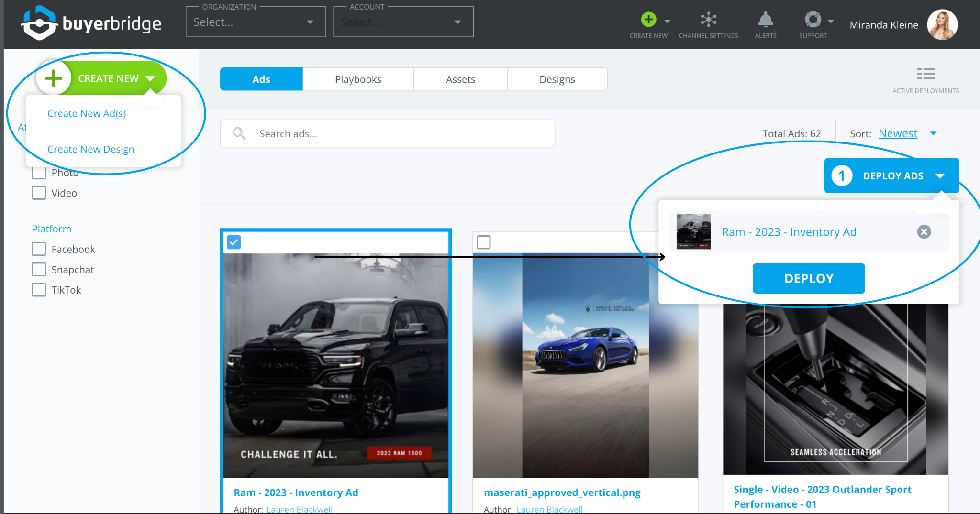Toggle the Video checkbox

39,193
